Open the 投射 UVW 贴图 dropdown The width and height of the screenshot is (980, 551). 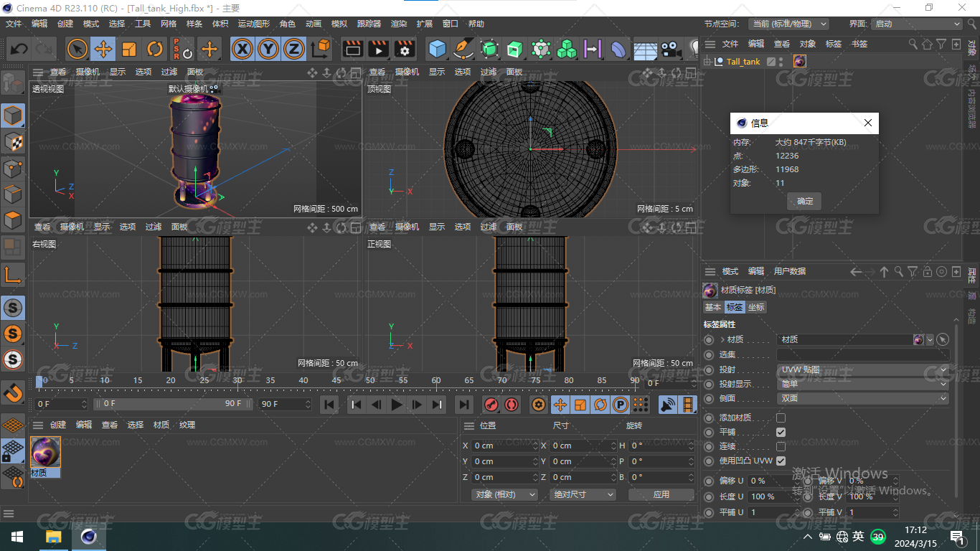pos(864,369)
